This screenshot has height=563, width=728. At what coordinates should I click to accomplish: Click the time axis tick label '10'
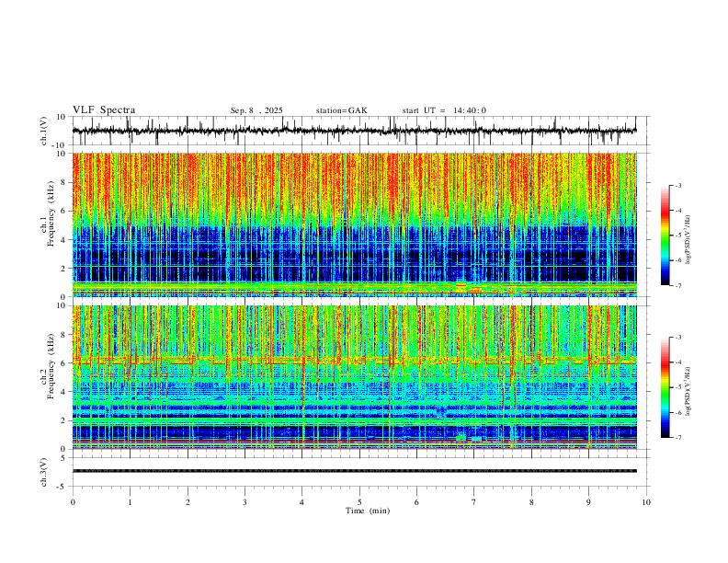tap(646, 502)
